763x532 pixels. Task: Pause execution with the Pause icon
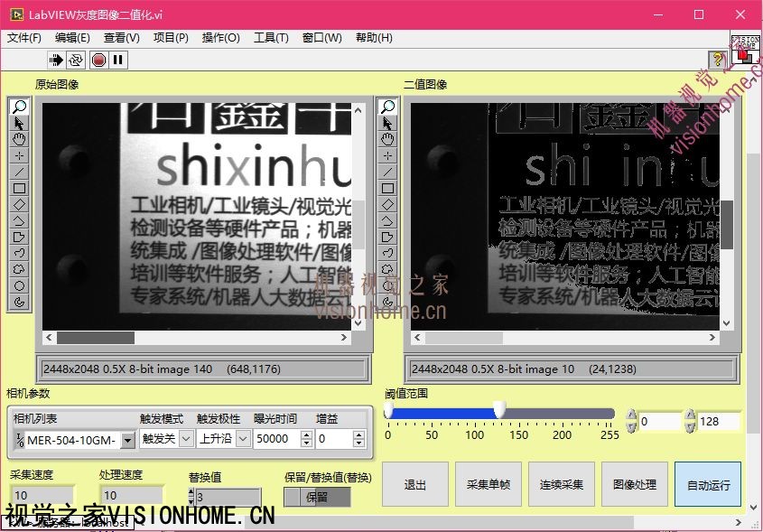click(x=118, y=60)
